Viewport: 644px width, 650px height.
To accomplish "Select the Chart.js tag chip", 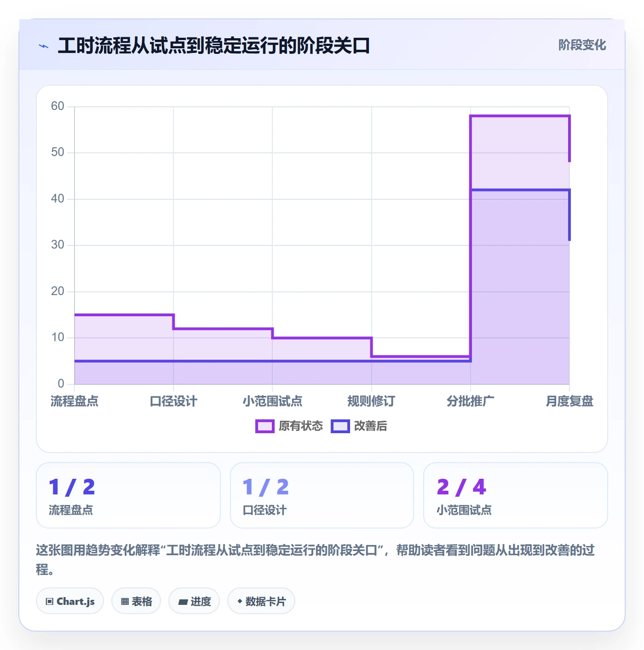I will pyautogui.click(x=70, y=601).
